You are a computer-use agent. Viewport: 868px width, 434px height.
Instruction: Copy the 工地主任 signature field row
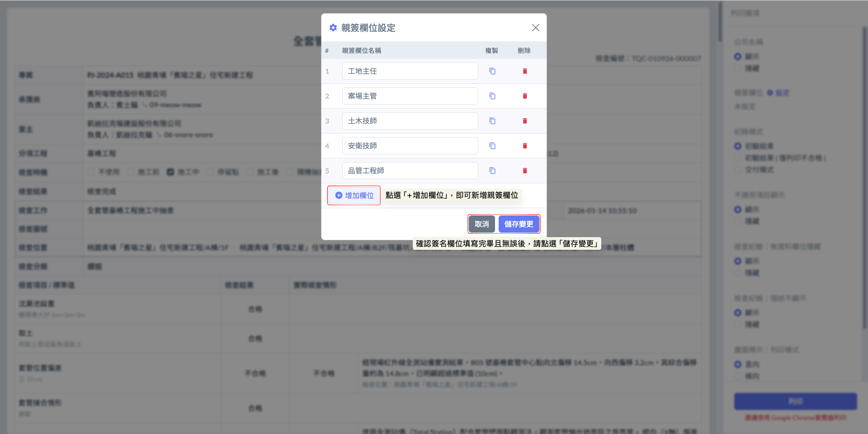pos(492,71)
